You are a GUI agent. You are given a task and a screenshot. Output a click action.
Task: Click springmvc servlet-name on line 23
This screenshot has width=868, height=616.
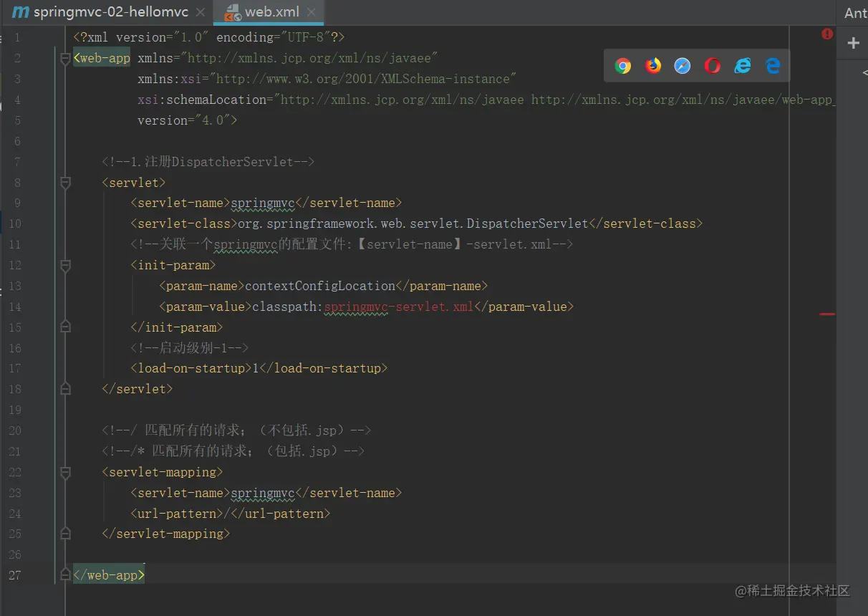263,494
